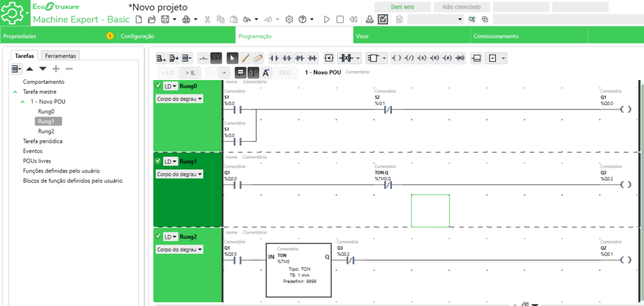644x306 pixels.
Task: Insert an operation block icon
Action: click(x=477, y=59)
